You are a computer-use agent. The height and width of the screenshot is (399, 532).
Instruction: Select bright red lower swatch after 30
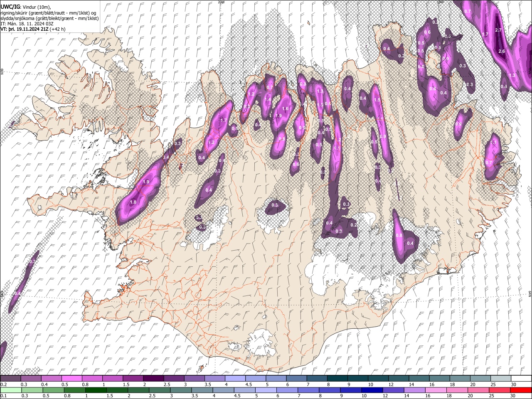pos(520,390)
